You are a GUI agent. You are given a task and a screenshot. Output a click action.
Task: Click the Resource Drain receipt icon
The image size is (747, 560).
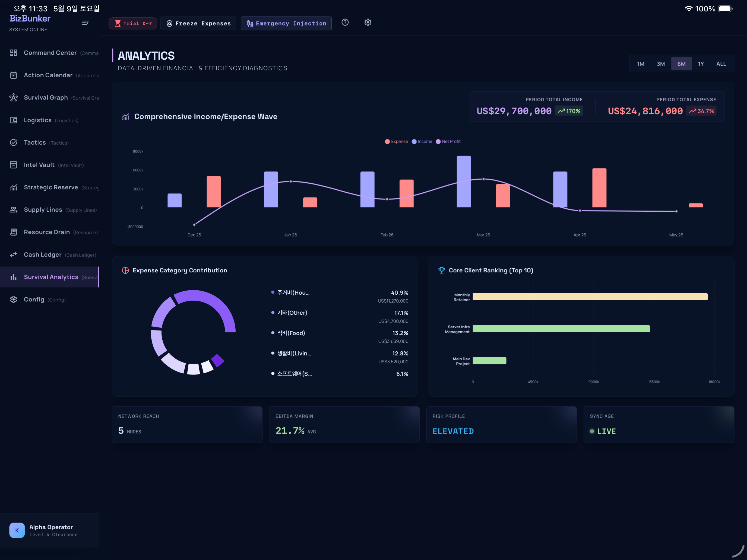(x=14, y=232)
